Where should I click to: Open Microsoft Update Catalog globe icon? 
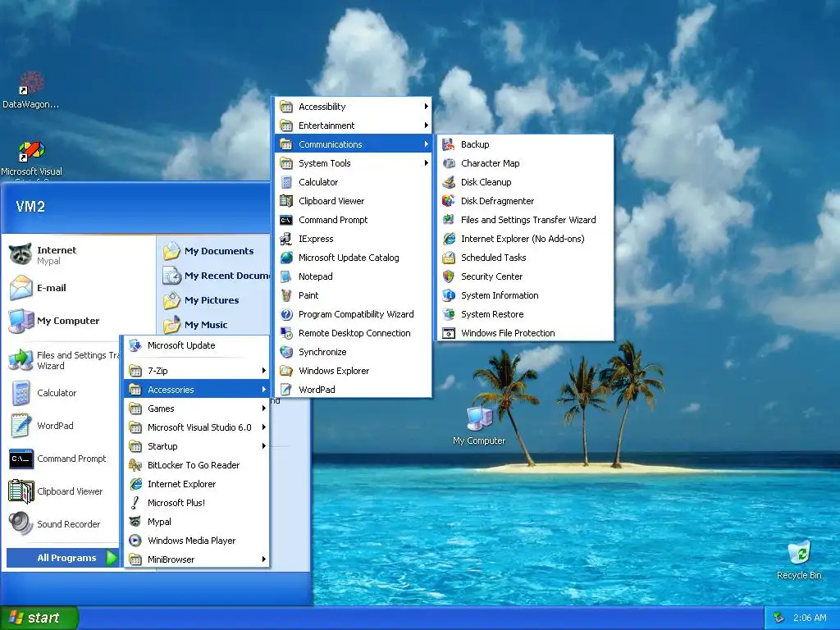click(x=286, y=258)
